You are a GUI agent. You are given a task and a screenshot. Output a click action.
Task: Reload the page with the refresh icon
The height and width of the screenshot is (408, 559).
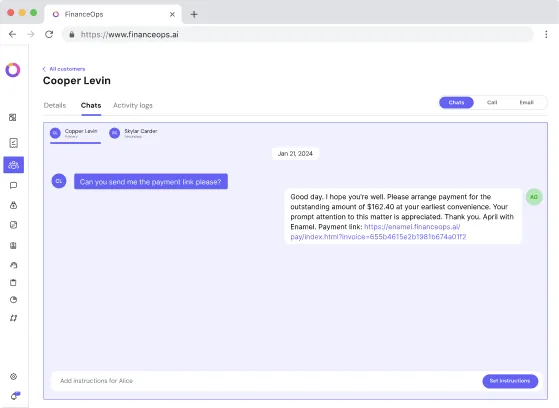[49, 34]
